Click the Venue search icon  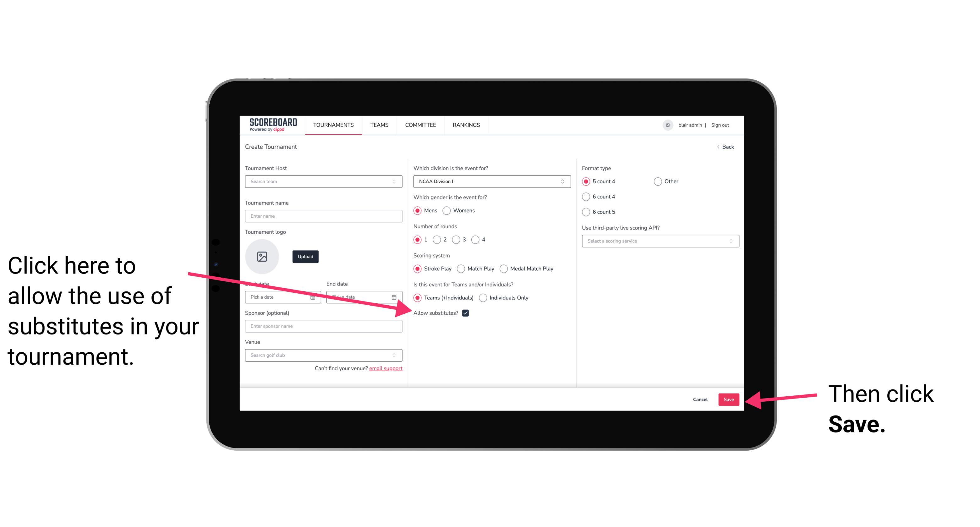click(397, 356)
